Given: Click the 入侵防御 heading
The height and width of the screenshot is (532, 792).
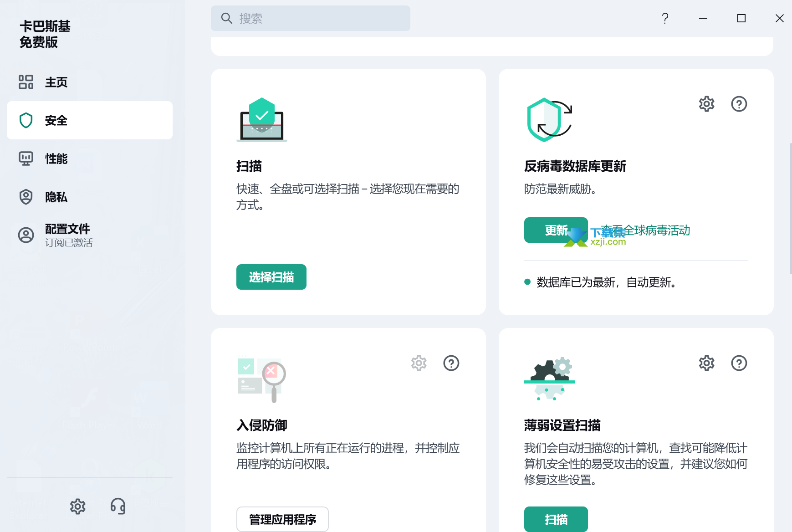Looking at the screenshot, I should coord(262,425).
